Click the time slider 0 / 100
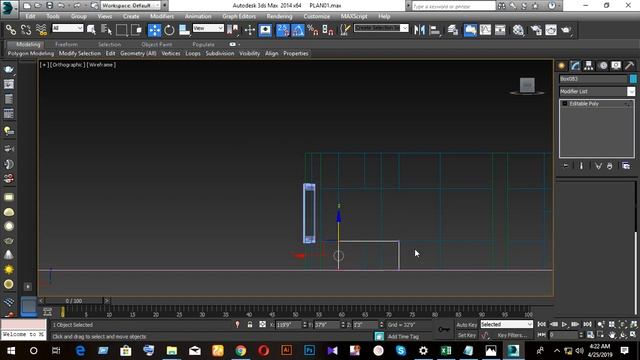Image resolution: width=640 pixels, height=360 pixels. (x=74, y=301)
